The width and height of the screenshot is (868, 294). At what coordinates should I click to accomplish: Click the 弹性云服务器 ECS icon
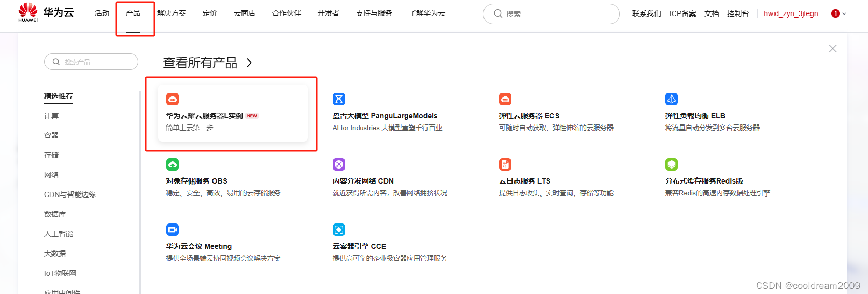pyautogui.click(x=505, y=99)
